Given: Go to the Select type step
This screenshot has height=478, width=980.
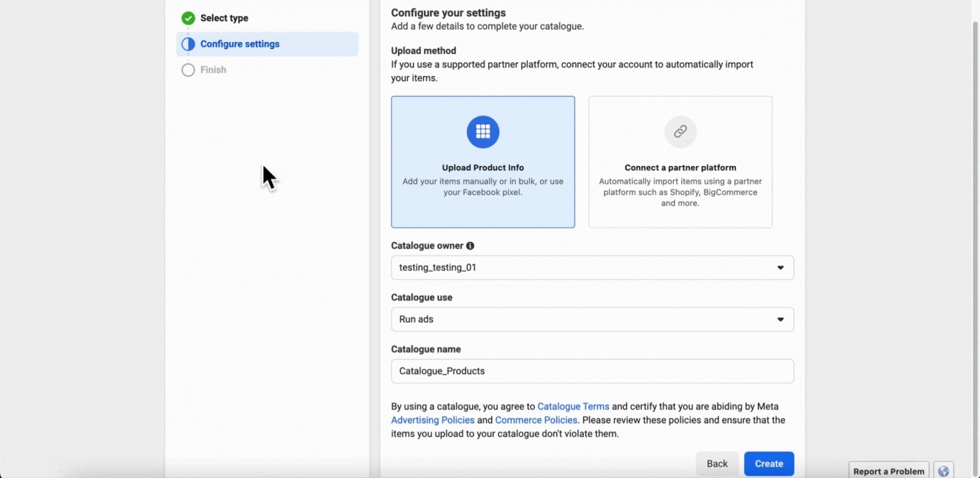Looking at the screenshot, I should 224,18.
